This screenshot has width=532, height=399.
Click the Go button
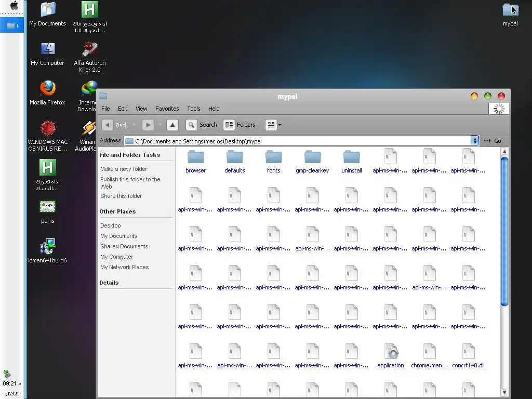click(x=493, y=141)
